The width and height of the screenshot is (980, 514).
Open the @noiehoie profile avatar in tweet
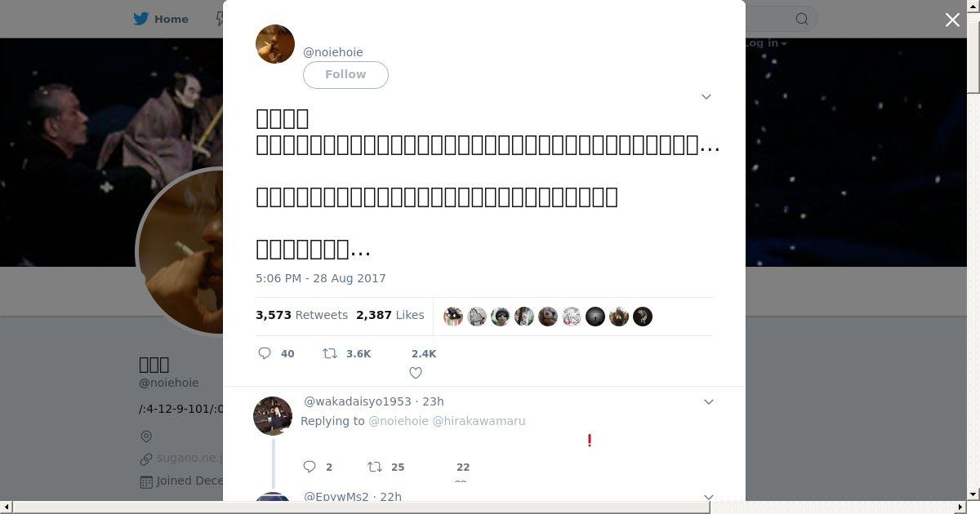click(275, 44)
